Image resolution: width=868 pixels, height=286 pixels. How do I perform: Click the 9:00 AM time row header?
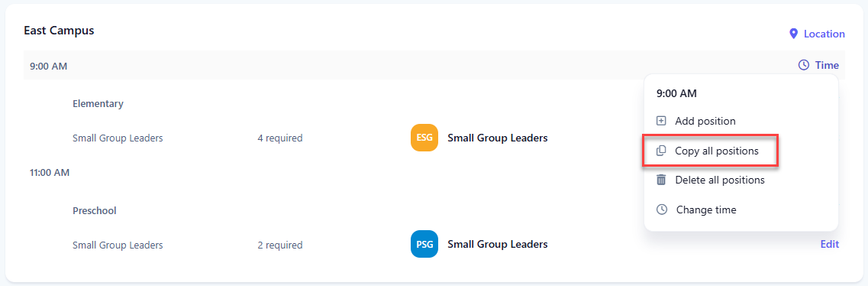tap(434, 66)
